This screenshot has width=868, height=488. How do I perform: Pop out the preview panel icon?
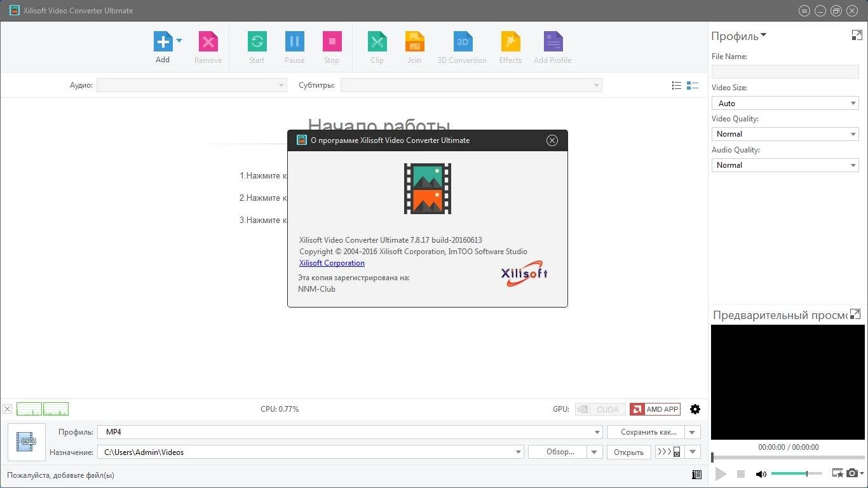855,314
